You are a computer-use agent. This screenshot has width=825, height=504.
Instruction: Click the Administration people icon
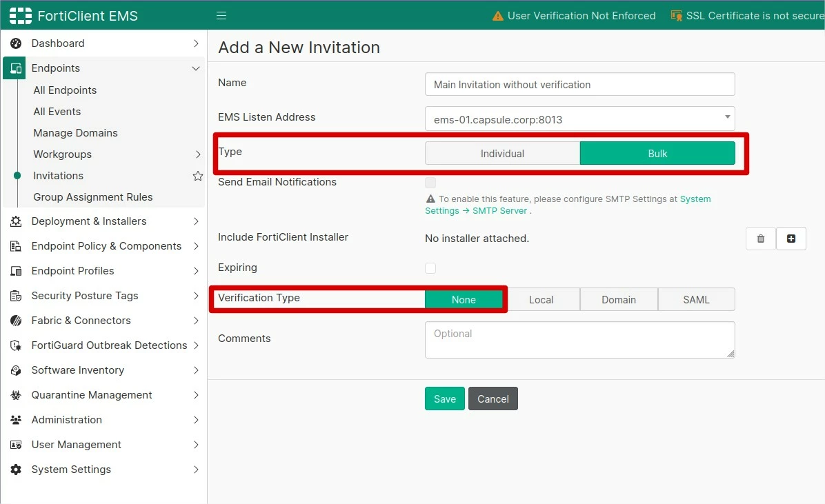[16, 420]
